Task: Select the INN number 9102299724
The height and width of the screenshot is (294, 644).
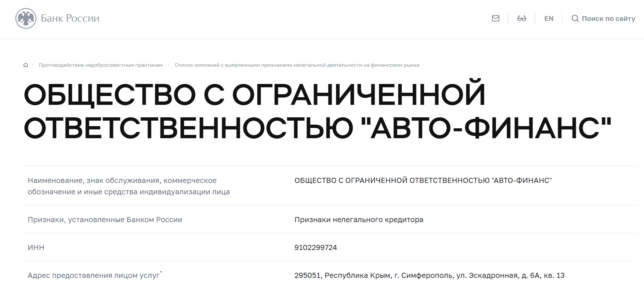Action: point(316,247)
